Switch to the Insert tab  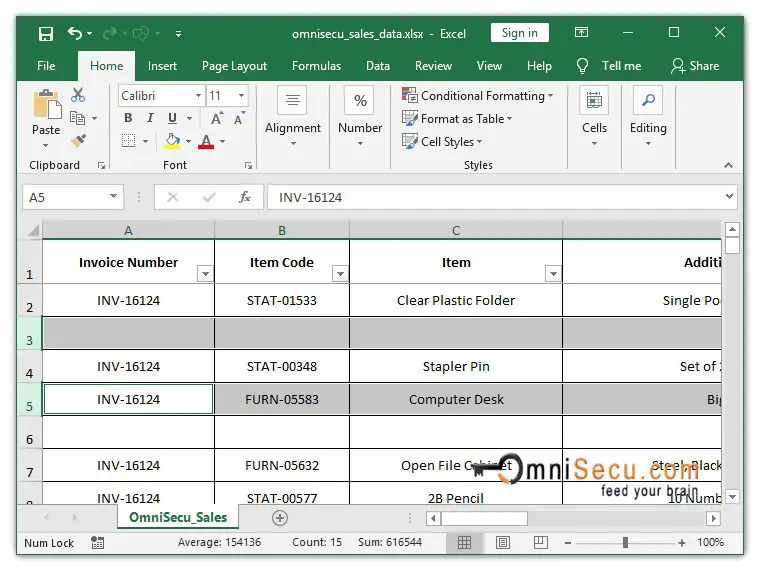coord(162,66)
